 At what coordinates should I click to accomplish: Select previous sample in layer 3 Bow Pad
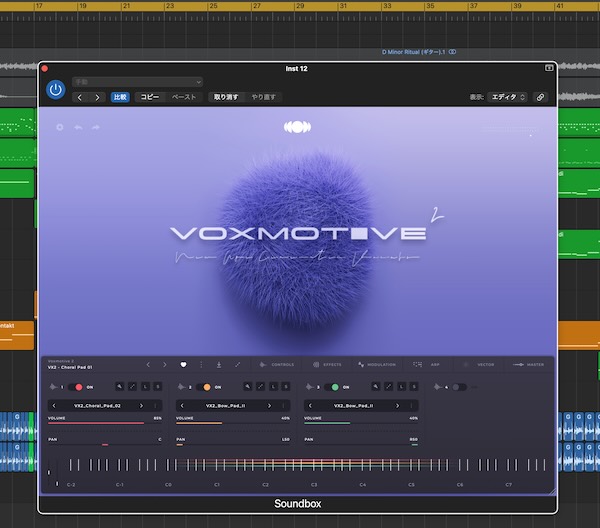(310, 406)
